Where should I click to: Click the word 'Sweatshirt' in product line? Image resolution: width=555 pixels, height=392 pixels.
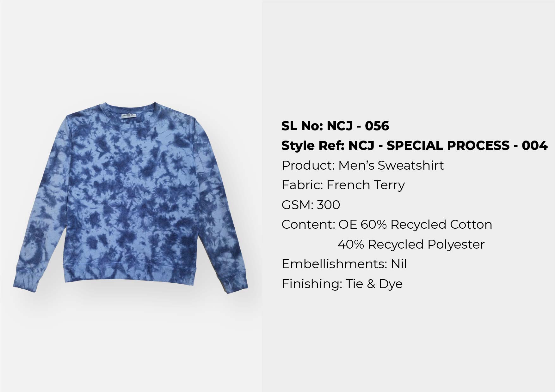pyautogui.click(x=411, y=165)
